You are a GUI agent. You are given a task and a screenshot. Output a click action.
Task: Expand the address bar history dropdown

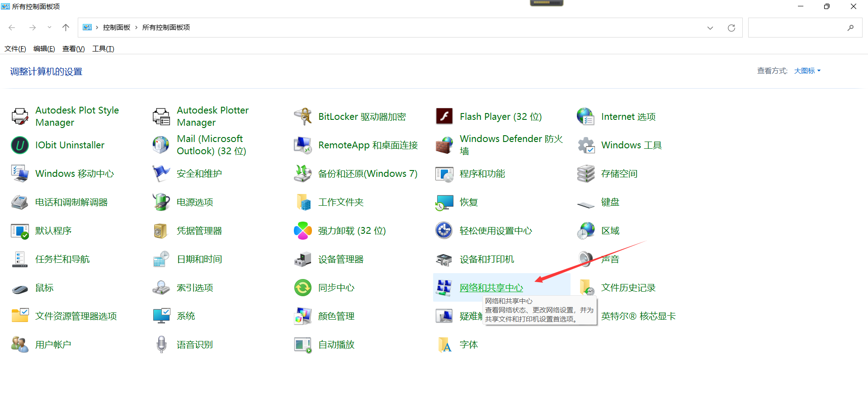pos(710,28)
